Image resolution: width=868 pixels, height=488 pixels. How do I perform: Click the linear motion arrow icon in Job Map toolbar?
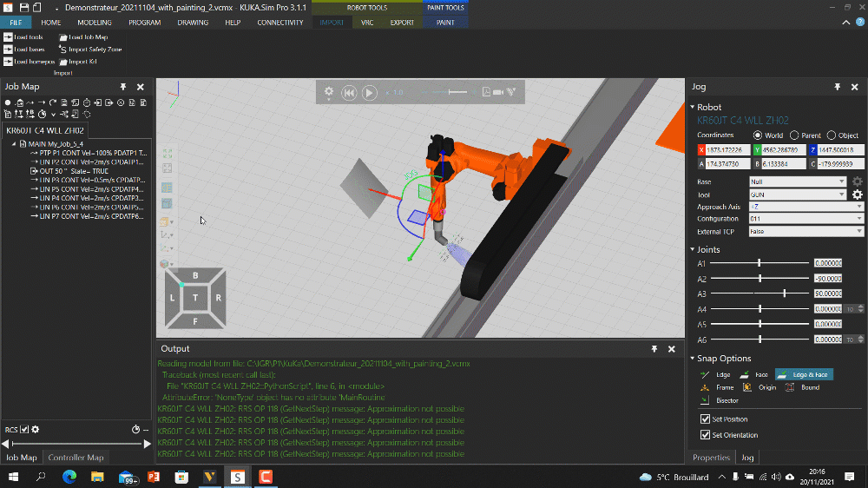click(42, 102)
